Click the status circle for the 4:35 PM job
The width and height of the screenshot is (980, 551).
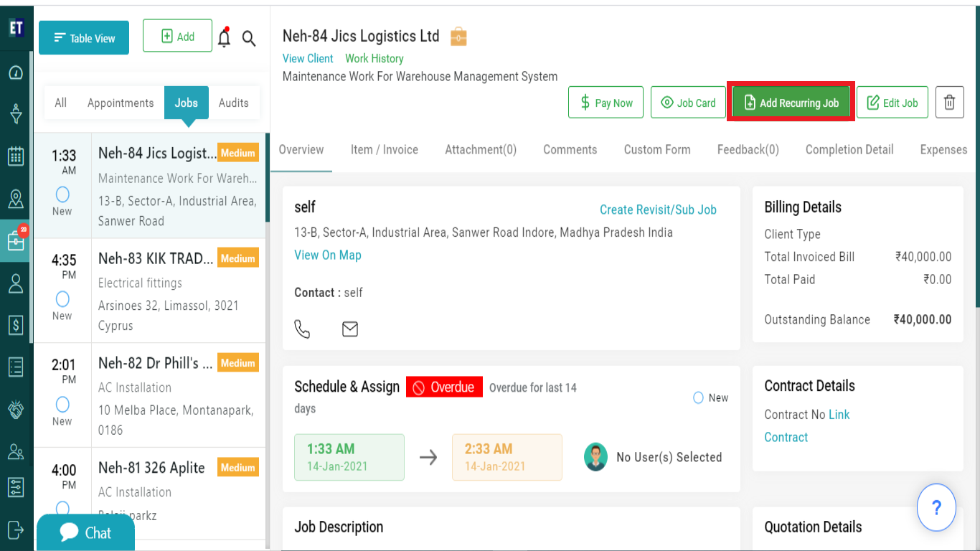pyautogui.click(x=62, y=299)
